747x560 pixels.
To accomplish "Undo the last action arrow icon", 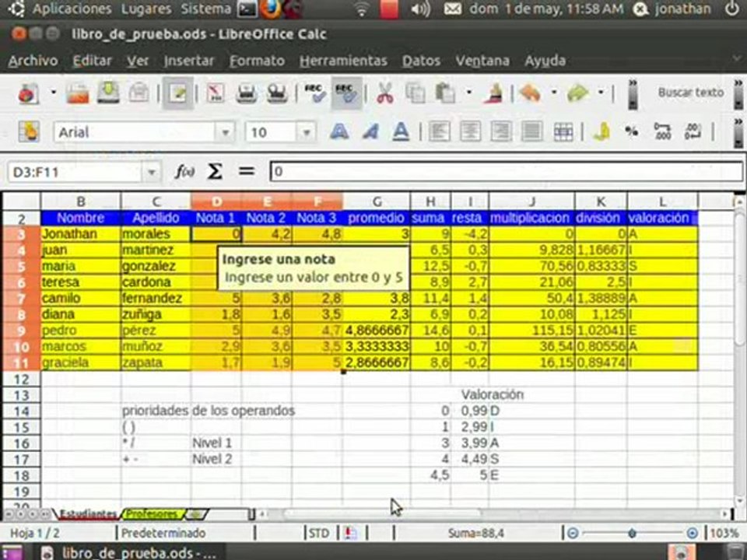I will (530, 93).
